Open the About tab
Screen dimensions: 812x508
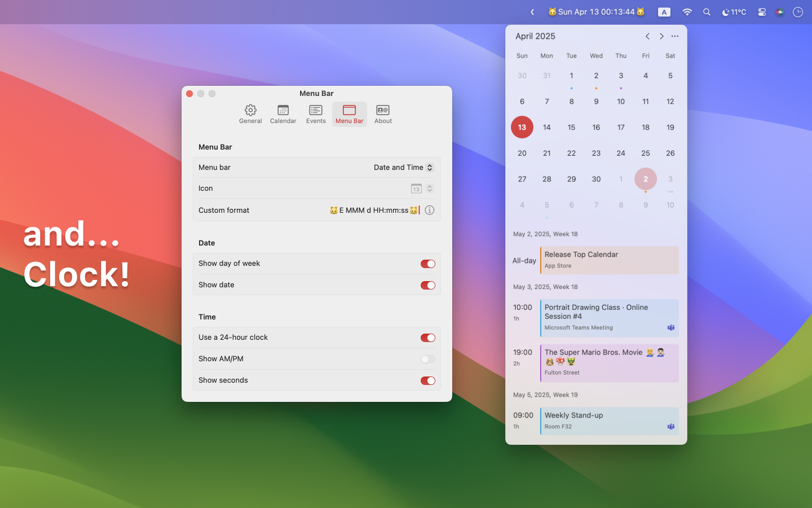click(x=383, y=114)
